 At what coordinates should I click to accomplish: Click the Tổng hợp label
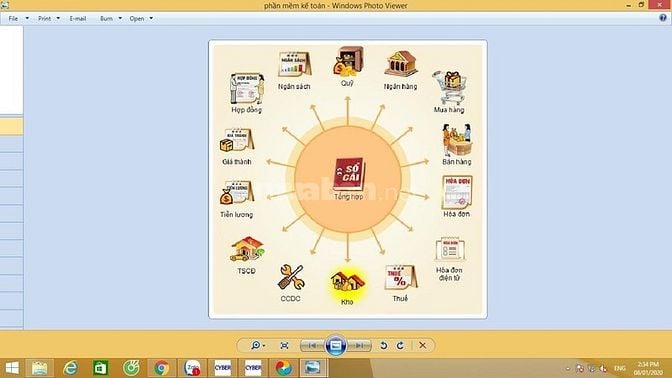pyautogui.click(x=348, y=197)
